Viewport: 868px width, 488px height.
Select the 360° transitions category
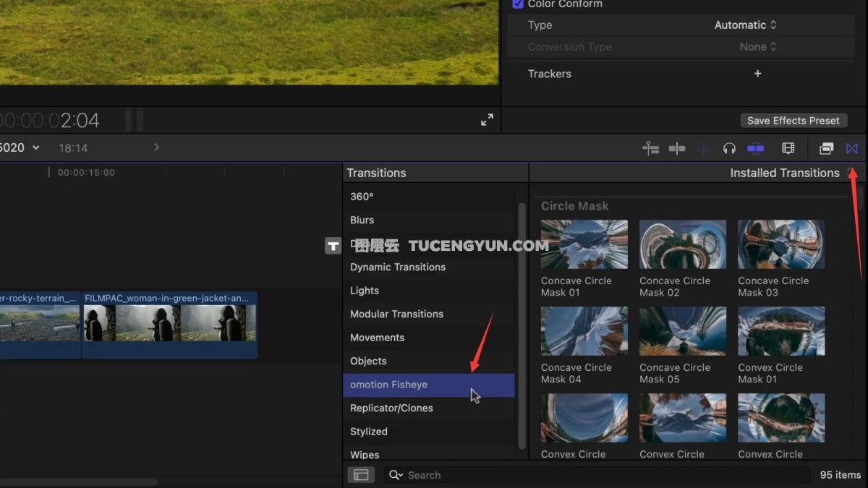429,197
